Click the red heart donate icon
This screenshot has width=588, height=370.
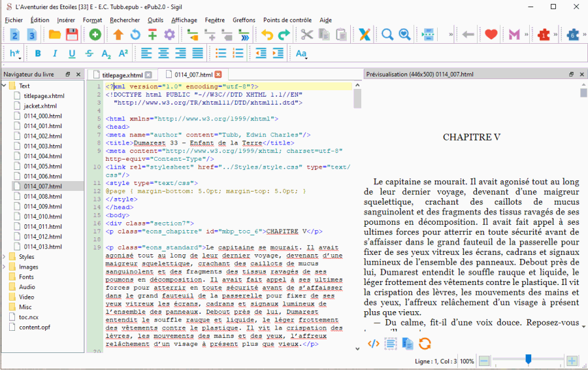click(491, 35)
